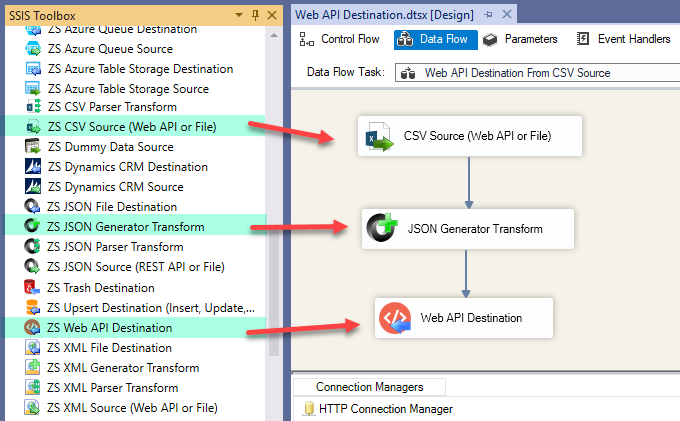Switch to the Control Flow tab
Viewport: 680px width, 421px height.
click(x=340, y=39)
